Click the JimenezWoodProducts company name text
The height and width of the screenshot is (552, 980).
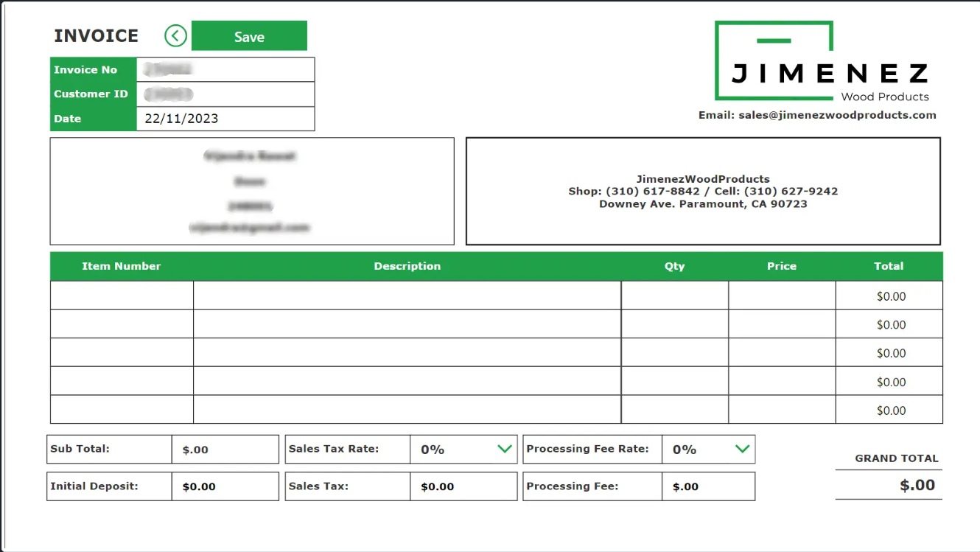703,178
